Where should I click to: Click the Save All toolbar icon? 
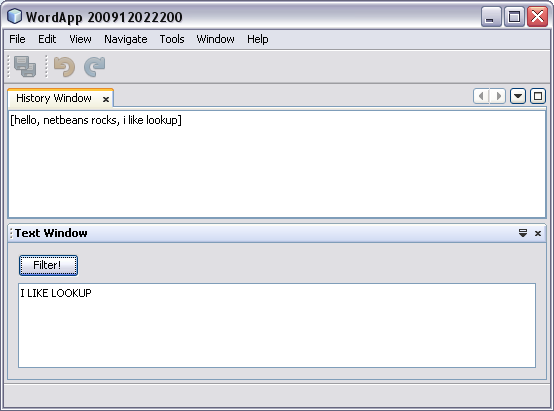tap(25, 66)
